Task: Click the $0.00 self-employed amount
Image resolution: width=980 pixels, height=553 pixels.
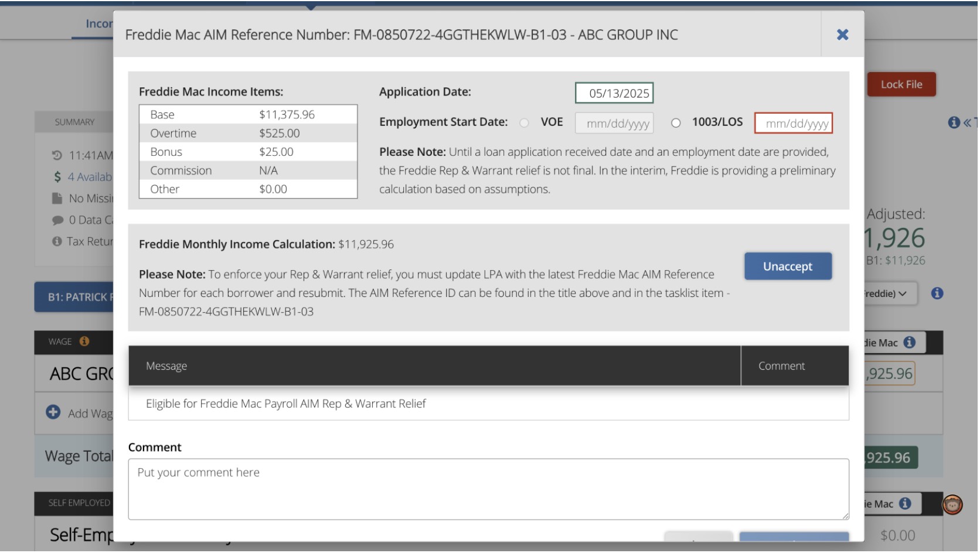Action: coord(899,537)
